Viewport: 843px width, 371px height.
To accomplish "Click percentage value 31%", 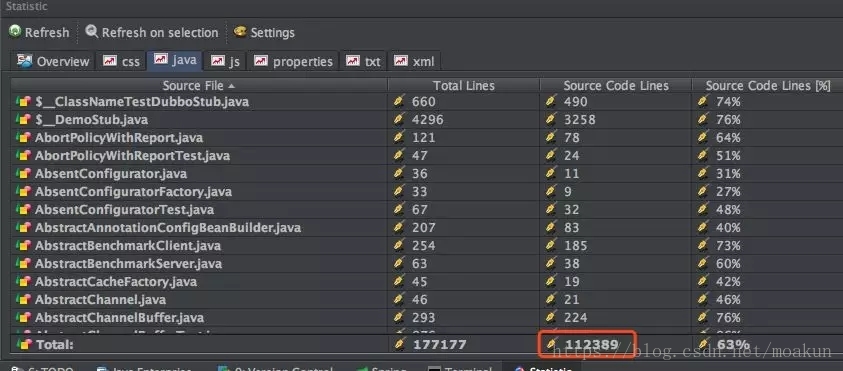I will [728, 174].
